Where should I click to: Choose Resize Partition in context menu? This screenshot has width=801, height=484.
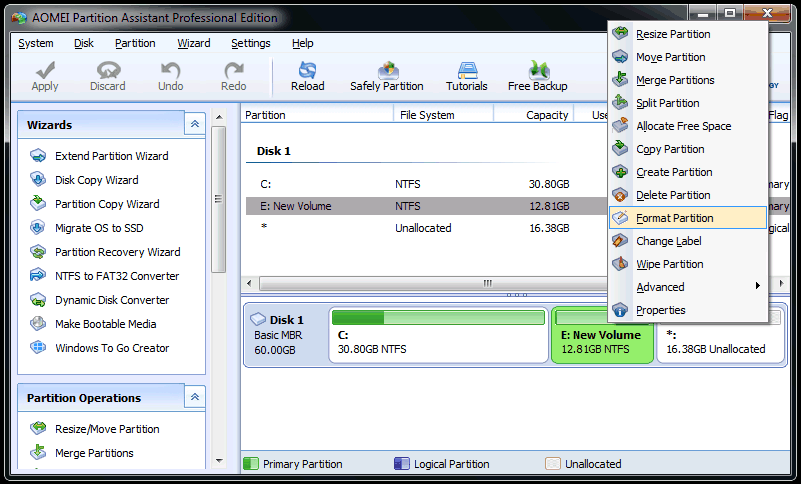tap(688, 34)
